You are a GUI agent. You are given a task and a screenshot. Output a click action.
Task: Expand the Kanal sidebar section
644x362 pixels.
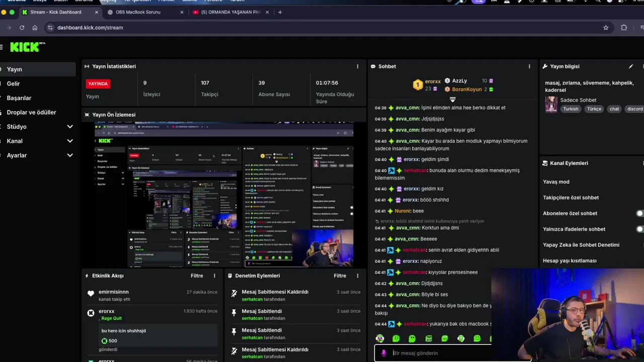point(70,141)
